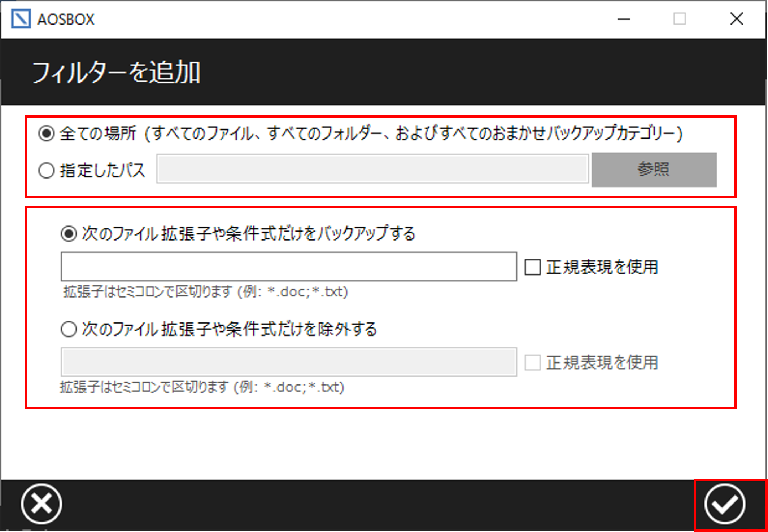768x532 pixels.
Task: Select the 全ての場所 radio button
Action: pos(47,133)
